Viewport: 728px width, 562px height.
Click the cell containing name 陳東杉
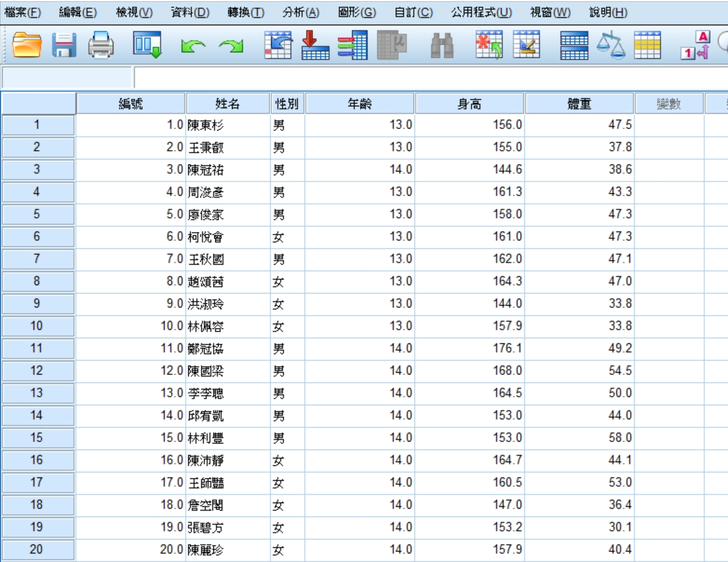tap(227, 125)
